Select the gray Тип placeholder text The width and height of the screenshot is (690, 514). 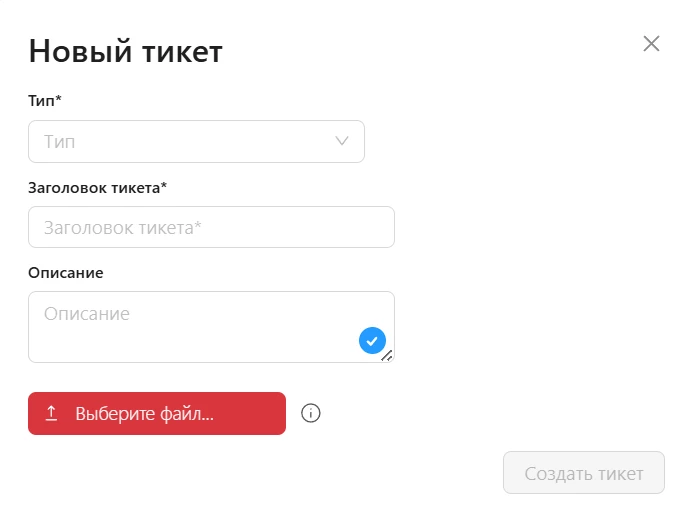(59, 142)
